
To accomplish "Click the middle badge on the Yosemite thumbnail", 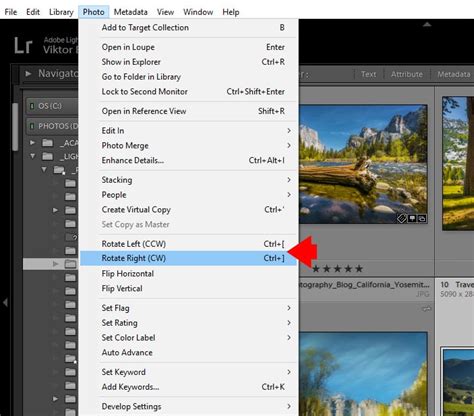I will pyautogui.click(x=412, y=219).
